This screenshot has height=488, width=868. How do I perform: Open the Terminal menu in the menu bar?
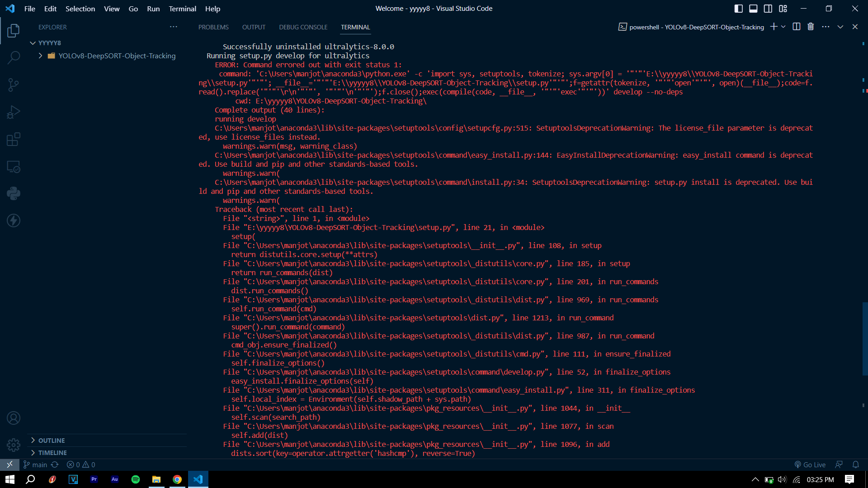point(182,9)
